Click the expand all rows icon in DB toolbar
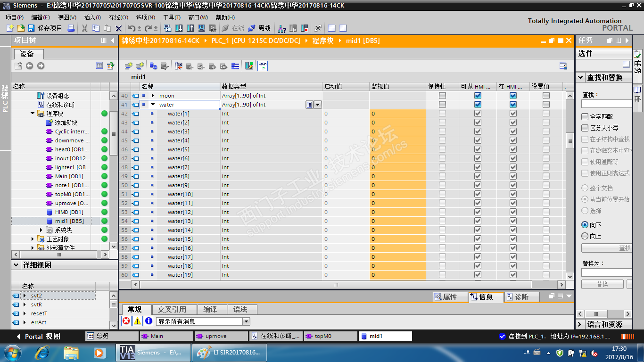 coord(235,66)
